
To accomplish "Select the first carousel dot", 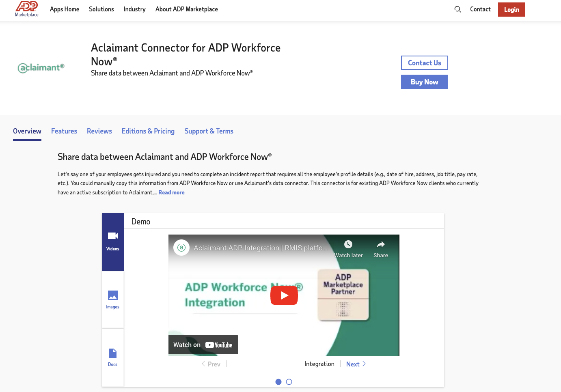I will coord(278,382).
